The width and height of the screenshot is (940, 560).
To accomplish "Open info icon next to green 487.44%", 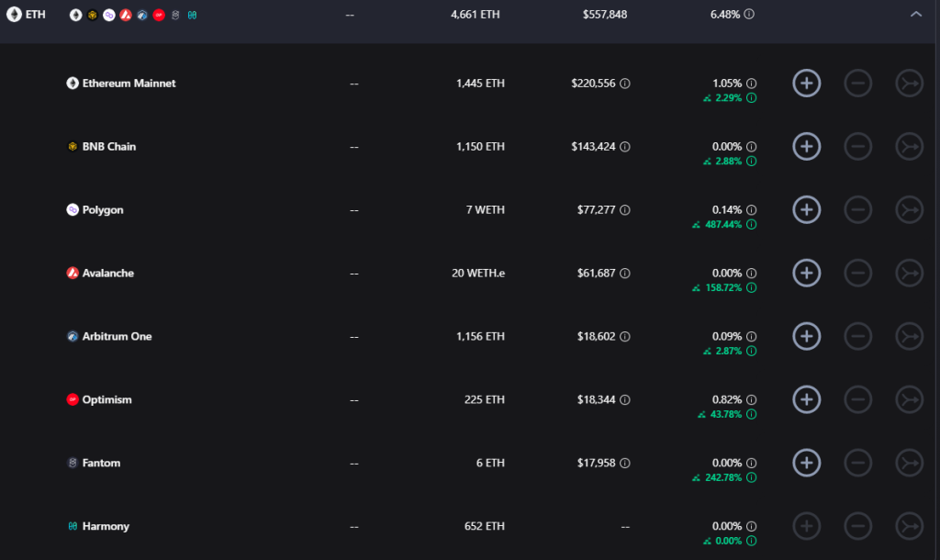I will click(x=751, y=224).
